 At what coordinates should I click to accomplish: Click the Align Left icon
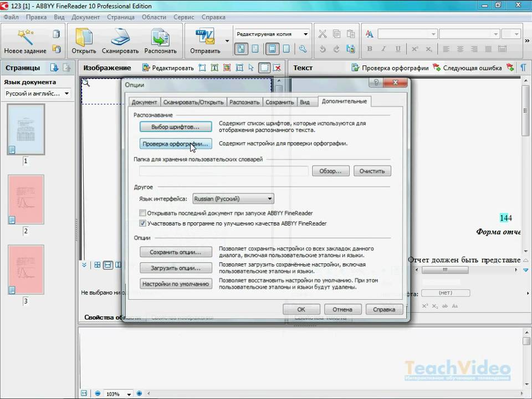(x=446, y=49)
